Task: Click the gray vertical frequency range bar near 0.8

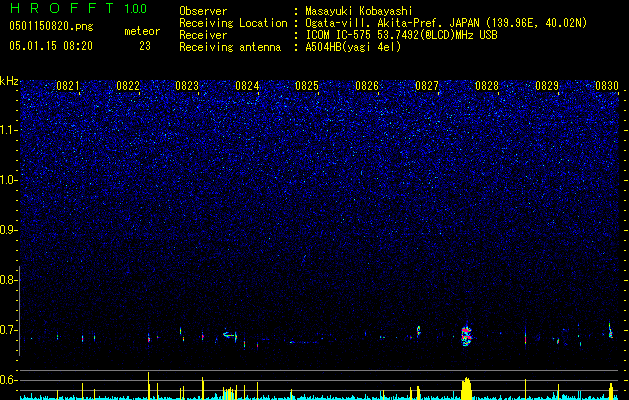Action: 19,310
